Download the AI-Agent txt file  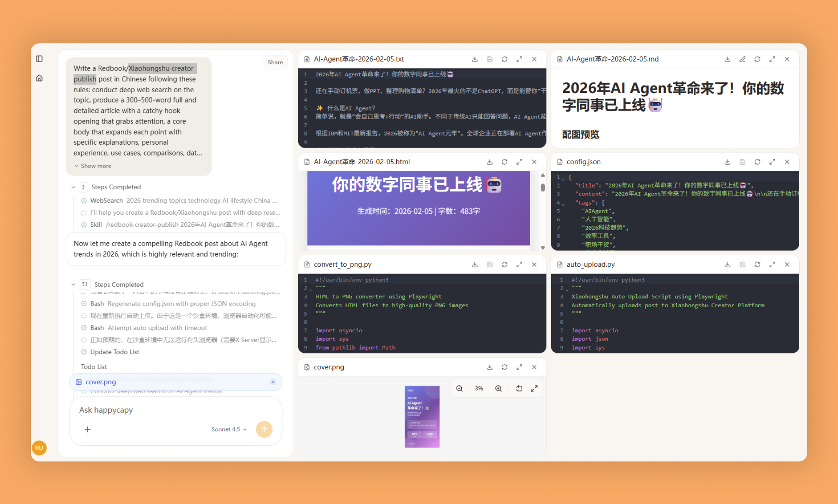click(x=475, y=59)
